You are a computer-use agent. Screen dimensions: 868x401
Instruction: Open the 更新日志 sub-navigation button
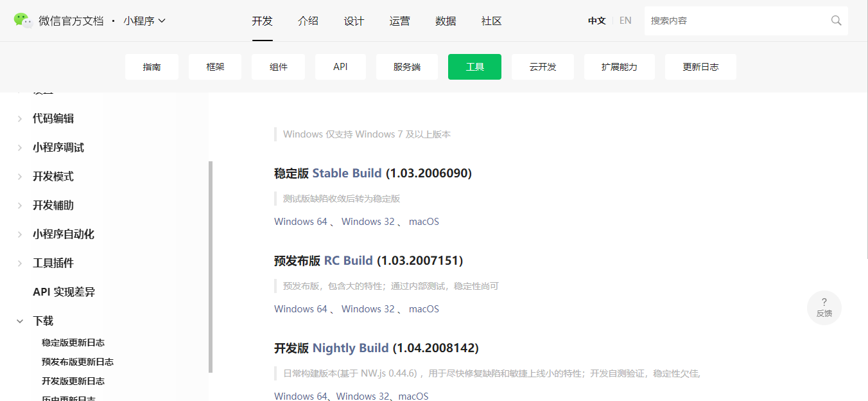[x=700, y=67]
